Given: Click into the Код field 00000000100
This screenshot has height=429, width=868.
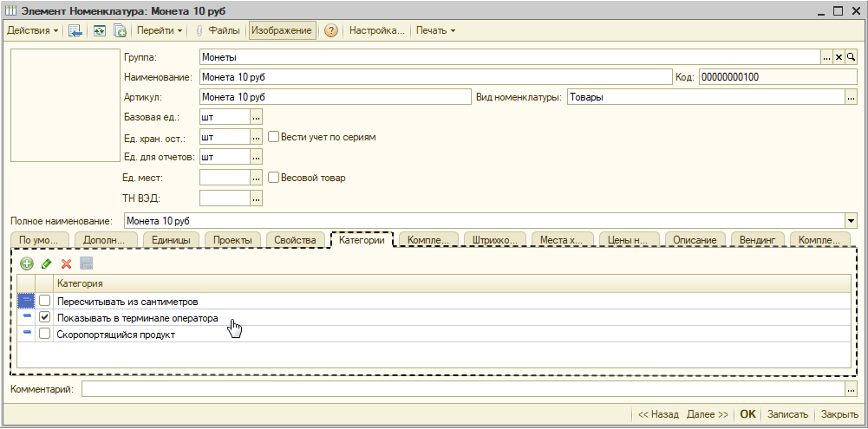Looking at the screenshot, I should pyautogui.click(x=778, y=77).
